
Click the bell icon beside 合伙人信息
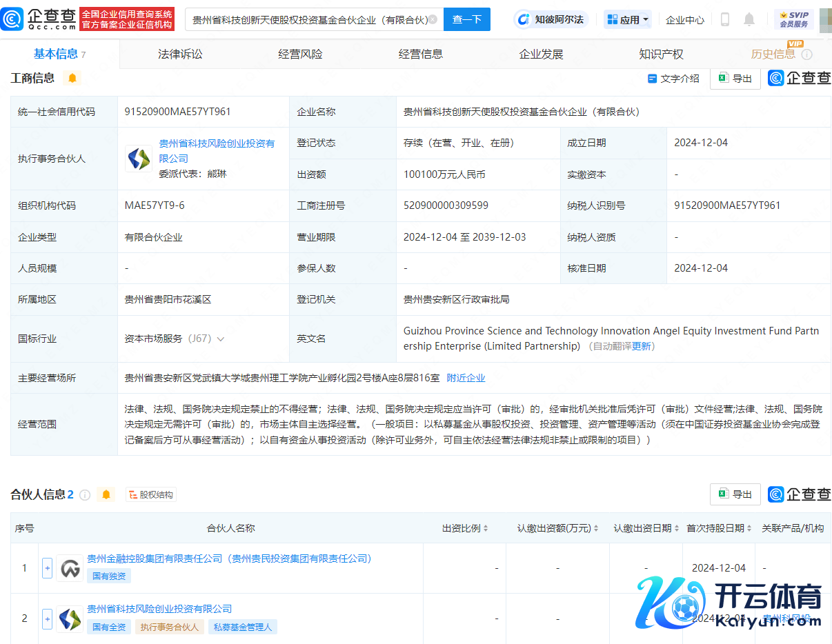[106, 494]
